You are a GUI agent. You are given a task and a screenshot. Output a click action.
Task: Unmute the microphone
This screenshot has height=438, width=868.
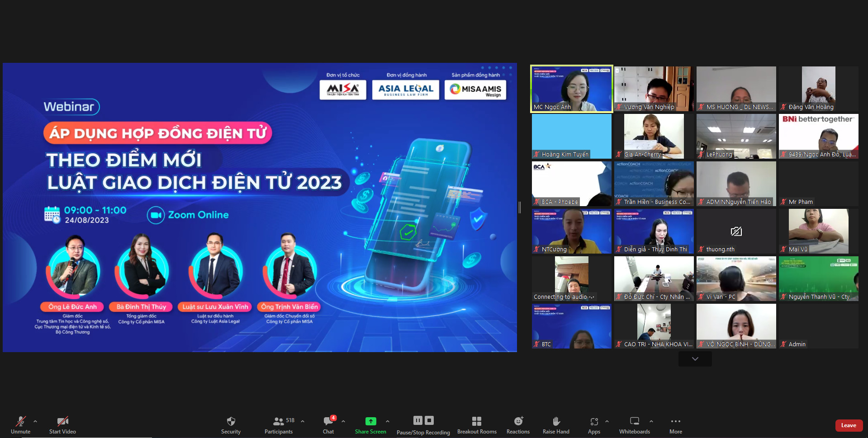[x=20, y=425]
